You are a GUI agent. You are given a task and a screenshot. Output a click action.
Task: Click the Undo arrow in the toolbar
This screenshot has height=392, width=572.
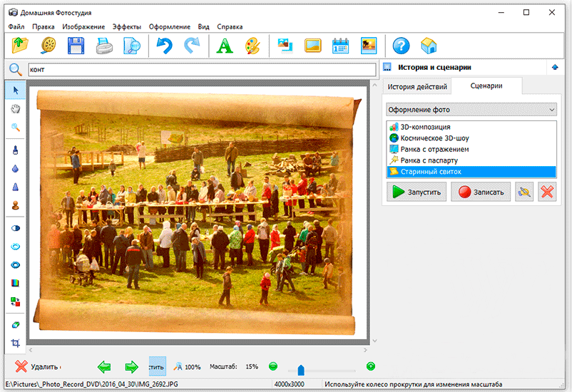coord(164,46)
